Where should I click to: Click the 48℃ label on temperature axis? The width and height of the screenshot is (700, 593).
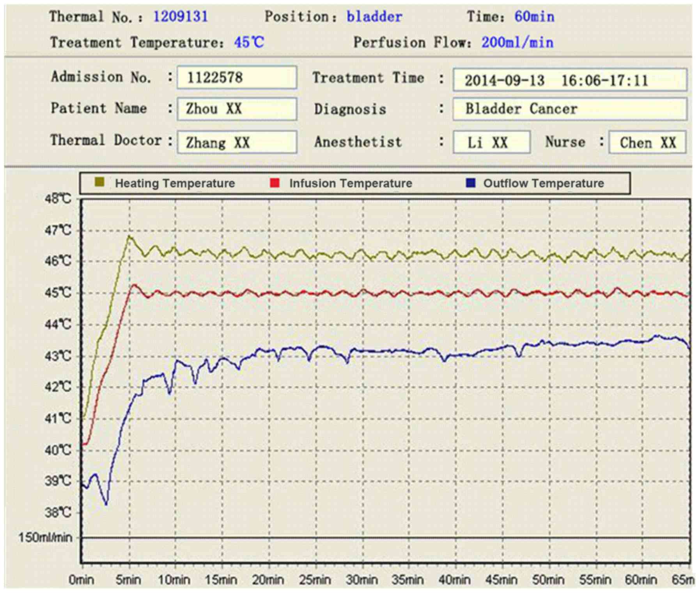click(58, 199)
